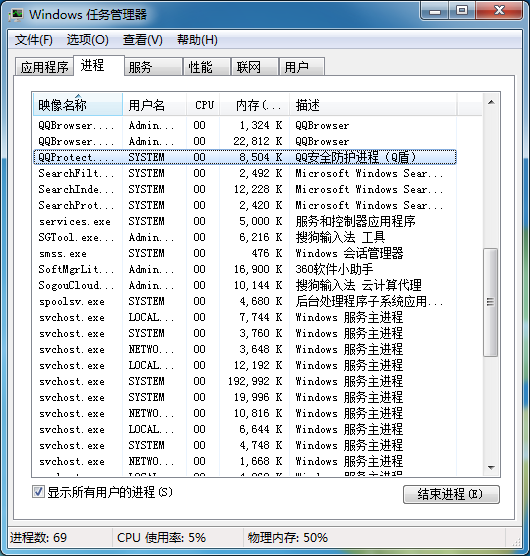530x556 pixels.
Task: Open the 文件(F) menu
Action: [34, 40]
